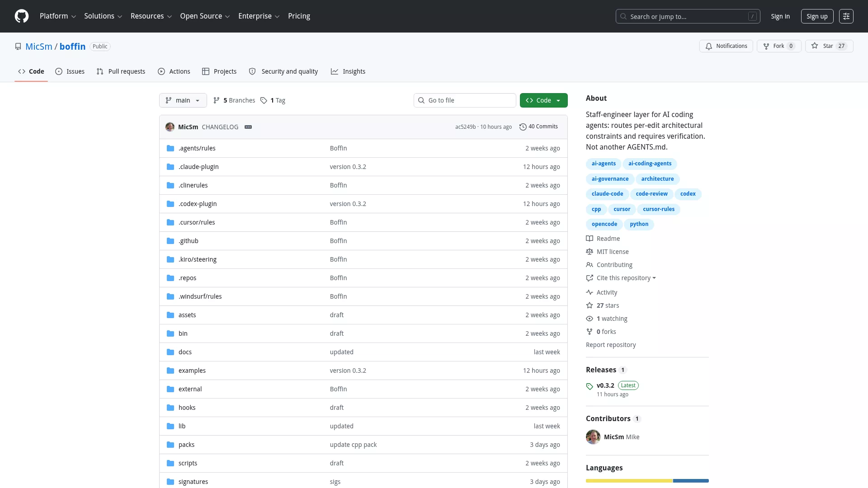Expand commit message details ellipsis
Viewport: 868px width, 488px height.
(x=248, y=127)
